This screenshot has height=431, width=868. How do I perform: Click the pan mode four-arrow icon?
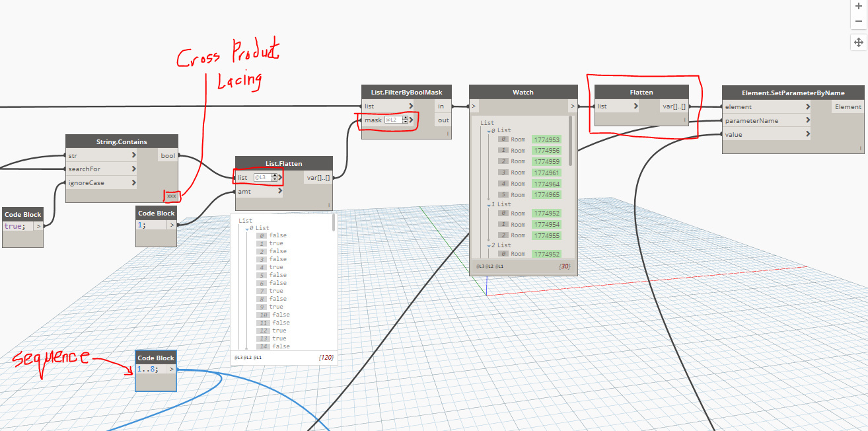tap(859, 42)
